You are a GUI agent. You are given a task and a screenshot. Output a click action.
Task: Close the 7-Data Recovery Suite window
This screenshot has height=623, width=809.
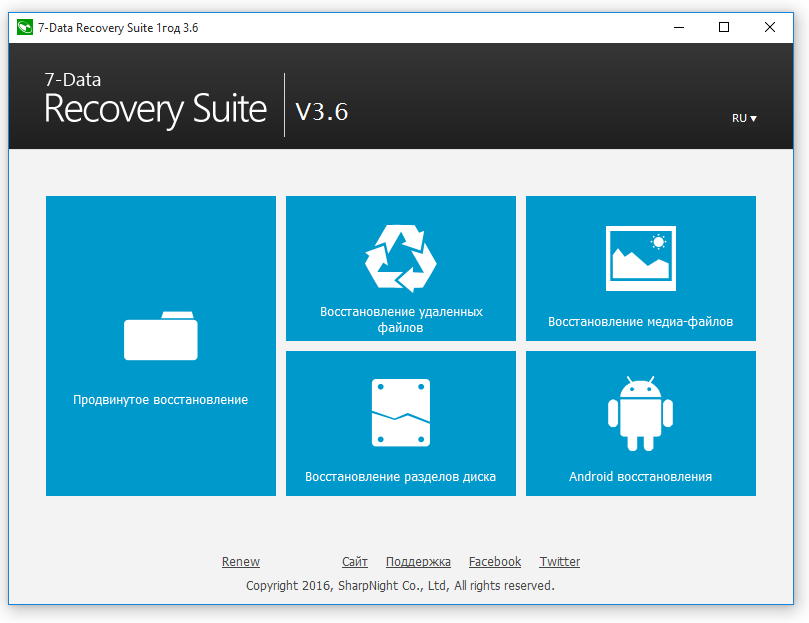770,27
